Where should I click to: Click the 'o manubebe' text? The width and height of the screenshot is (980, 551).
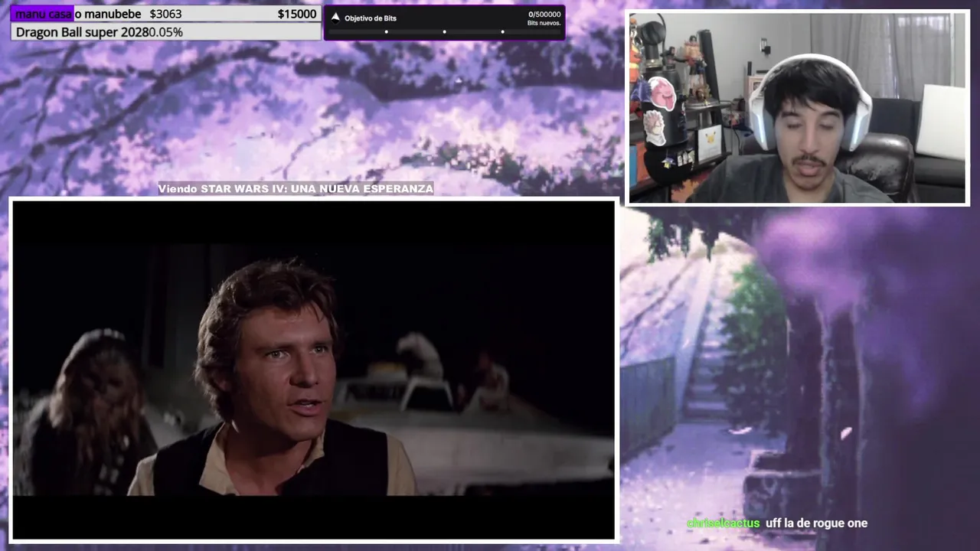(108, 14)
